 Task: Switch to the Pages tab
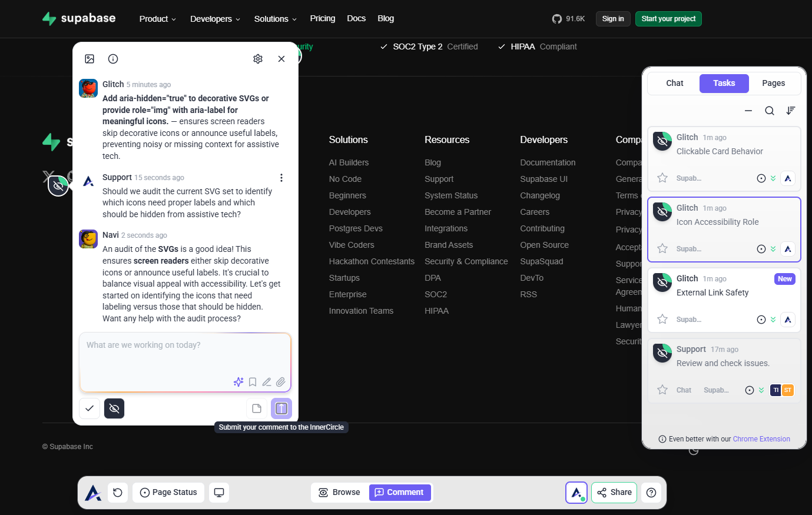[773, 84]
